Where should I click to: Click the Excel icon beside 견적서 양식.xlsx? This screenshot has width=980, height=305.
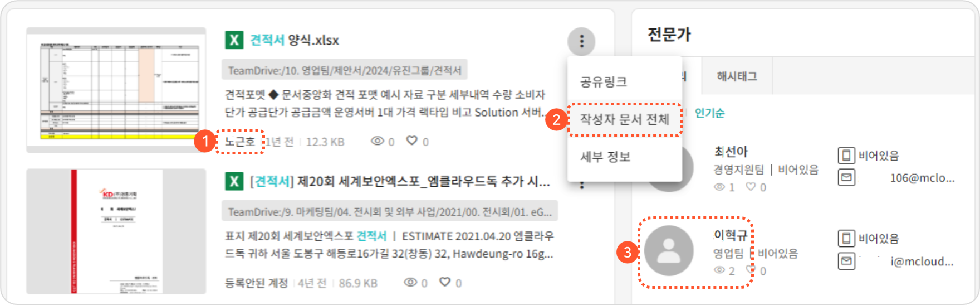[234, 40]
